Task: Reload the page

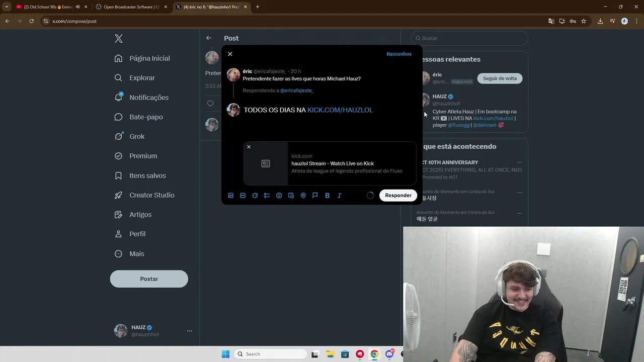Action: pyautogui.click(x=31, y=21)
